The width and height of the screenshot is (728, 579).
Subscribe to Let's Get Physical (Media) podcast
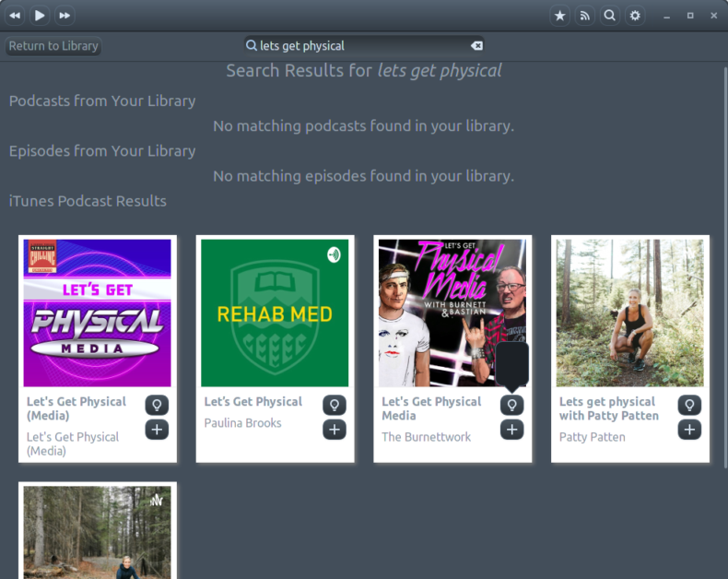point(157,430)
